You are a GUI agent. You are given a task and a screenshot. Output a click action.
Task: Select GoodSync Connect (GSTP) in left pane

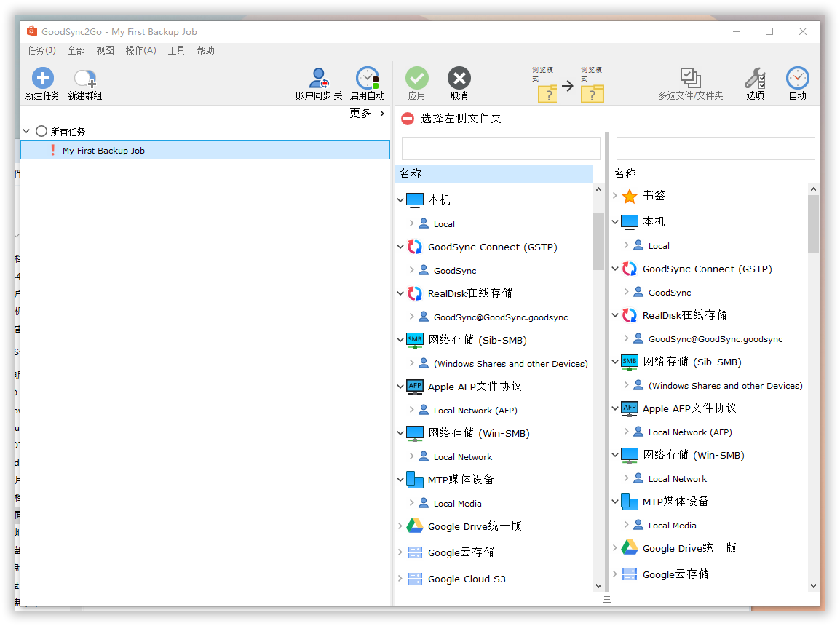pyautogui.click(x=492, y=247)
